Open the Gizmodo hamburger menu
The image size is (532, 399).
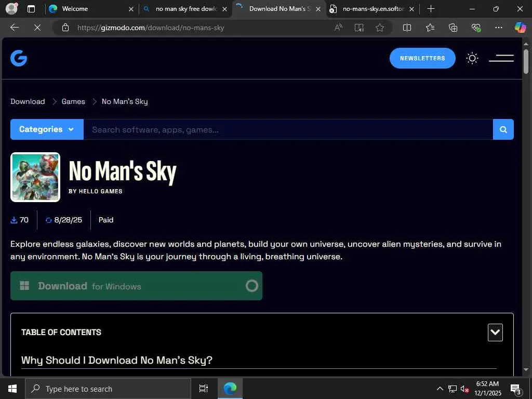[x=501, y=58]
